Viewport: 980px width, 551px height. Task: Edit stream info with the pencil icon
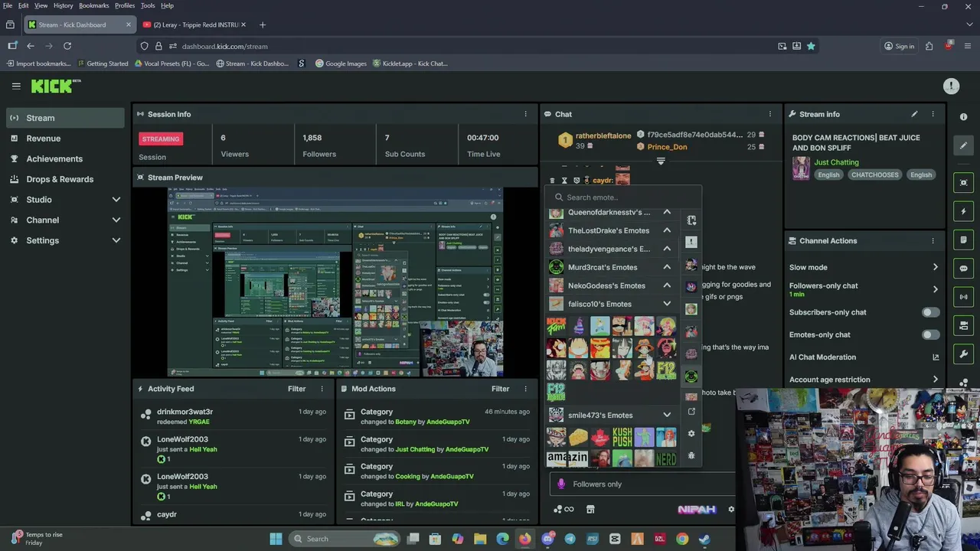point(914,114)
